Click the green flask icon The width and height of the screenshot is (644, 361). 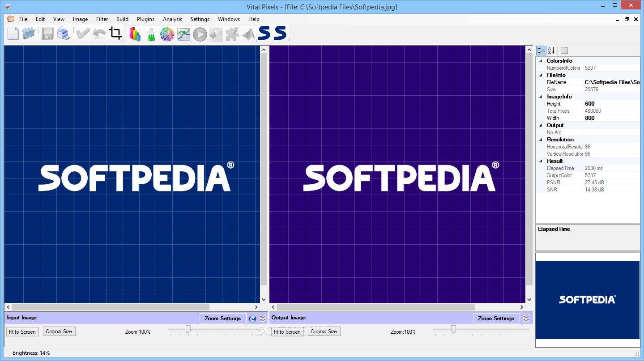(x=151, y=34)
